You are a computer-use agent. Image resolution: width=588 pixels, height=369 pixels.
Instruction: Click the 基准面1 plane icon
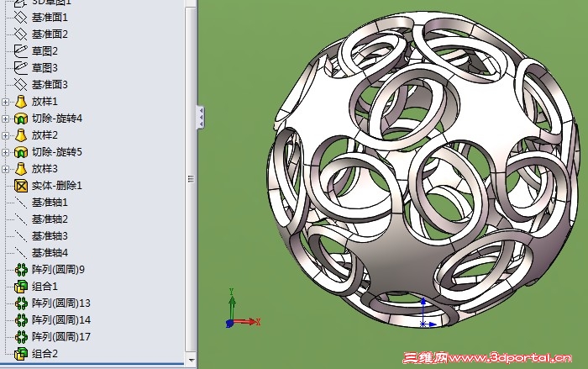point(21,18)
